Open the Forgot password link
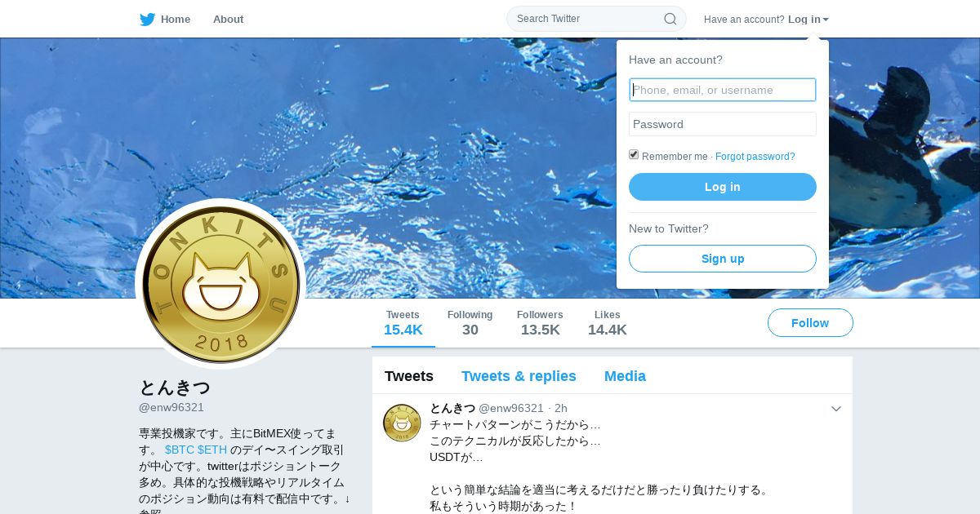 755,157
